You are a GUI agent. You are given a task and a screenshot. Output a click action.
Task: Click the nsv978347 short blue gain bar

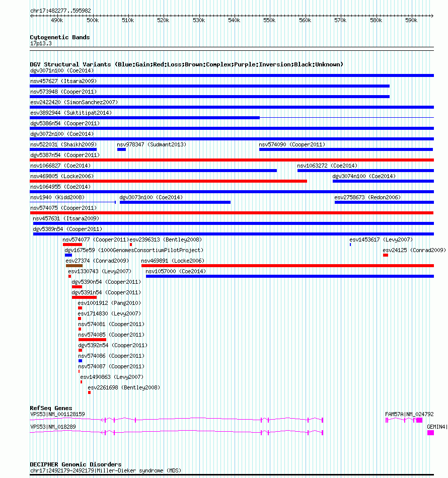point(121,149)
